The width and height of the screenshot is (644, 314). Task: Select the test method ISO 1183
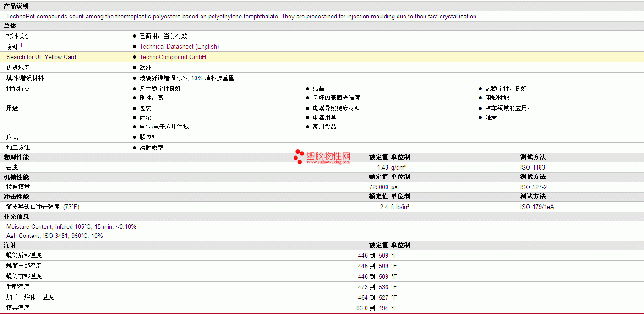pos(533,167)
